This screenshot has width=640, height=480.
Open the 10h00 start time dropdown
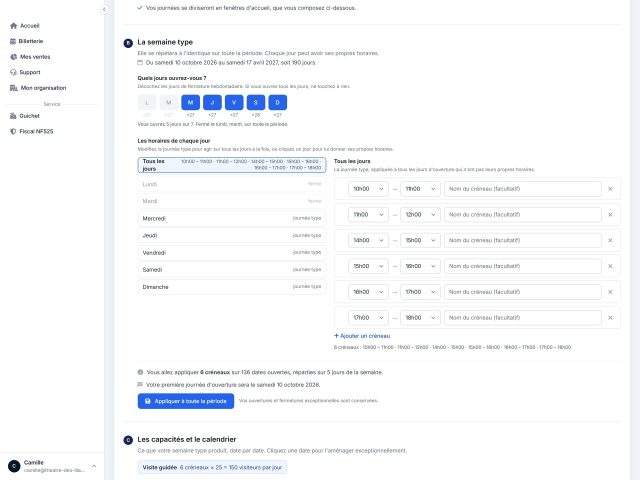368,189
